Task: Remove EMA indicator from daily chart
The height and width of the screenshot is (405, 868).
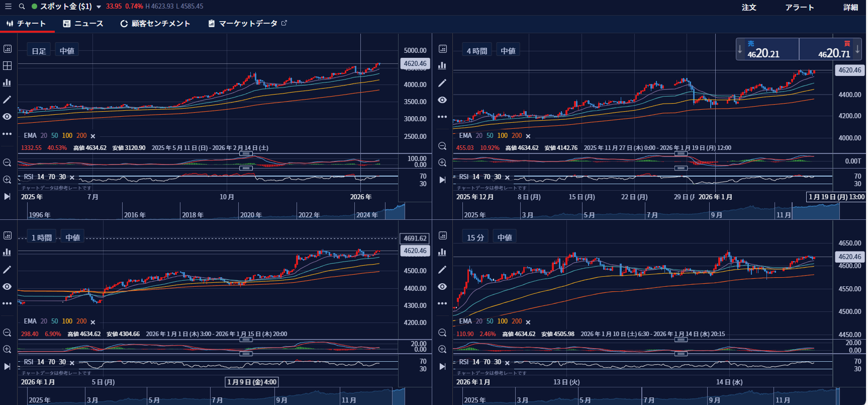Action: (x=93, y=136)
